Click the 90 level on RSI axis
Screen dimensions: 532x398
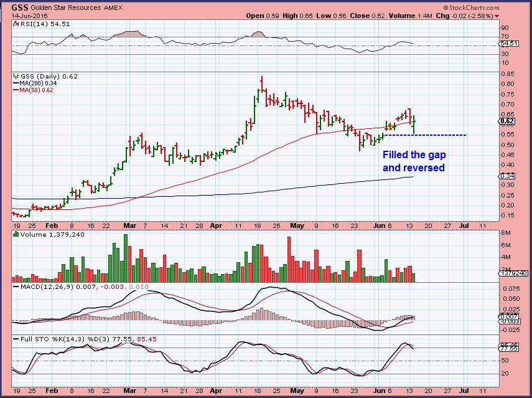pyautogui.click(x=505, y=28)
